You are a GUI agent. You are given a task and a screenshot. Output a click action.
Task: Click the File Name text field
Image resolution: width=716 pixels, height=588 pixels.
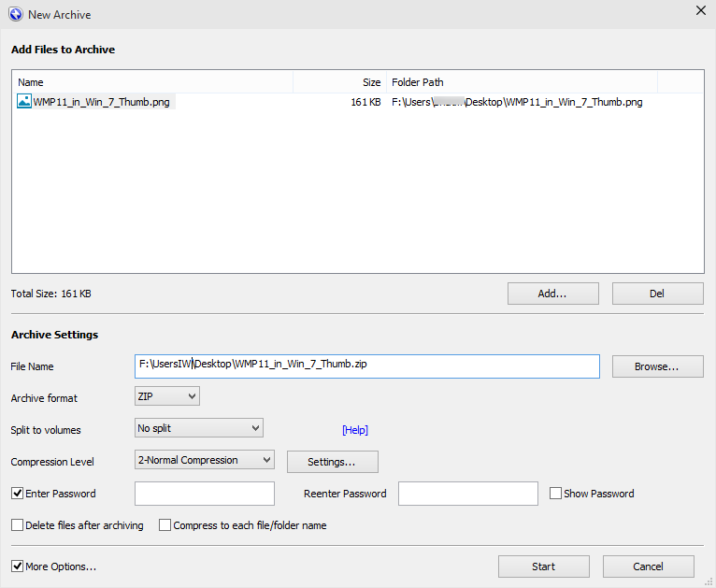366,366
